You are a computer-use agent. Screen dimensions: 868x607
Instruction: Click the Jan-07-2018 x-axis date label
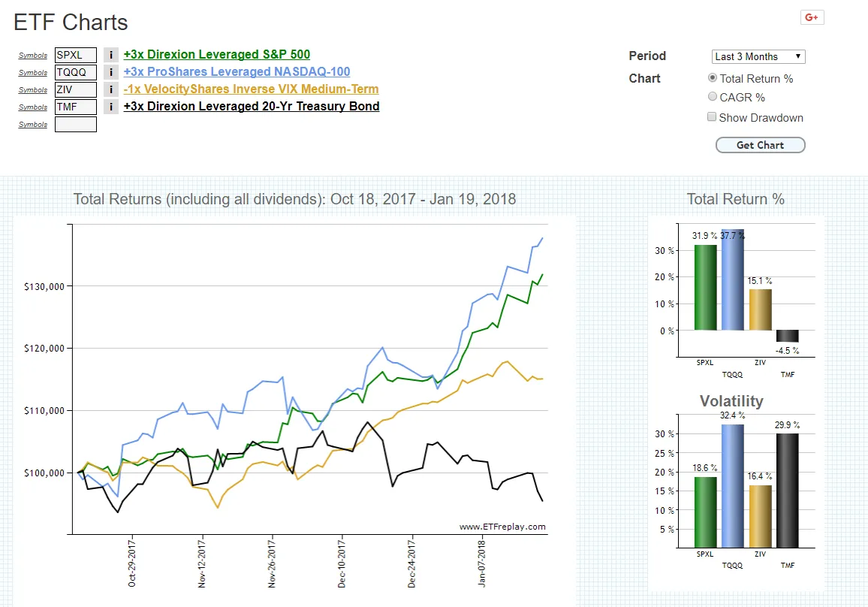pos(481,563)
